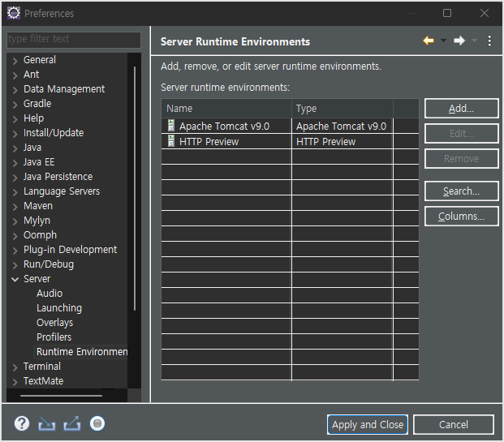Maximize the Preferences window
The image size is (504, 442).
(447, 13)
